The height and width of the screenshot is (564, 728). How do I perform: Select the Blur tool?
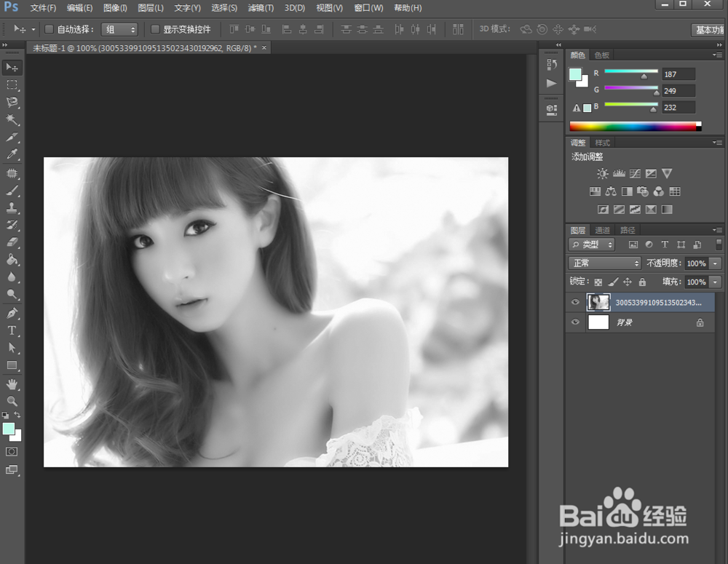coord(12,277)
